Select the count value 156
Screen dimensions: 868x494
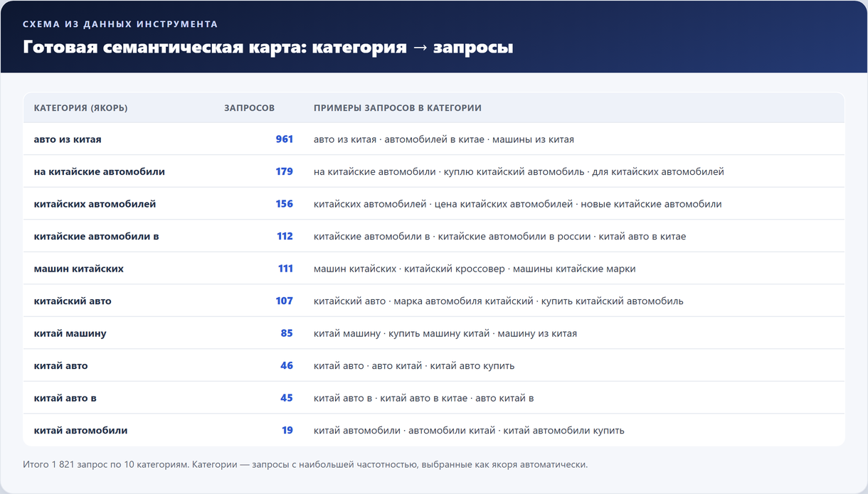pyautogui.click(x=285, y=204)
